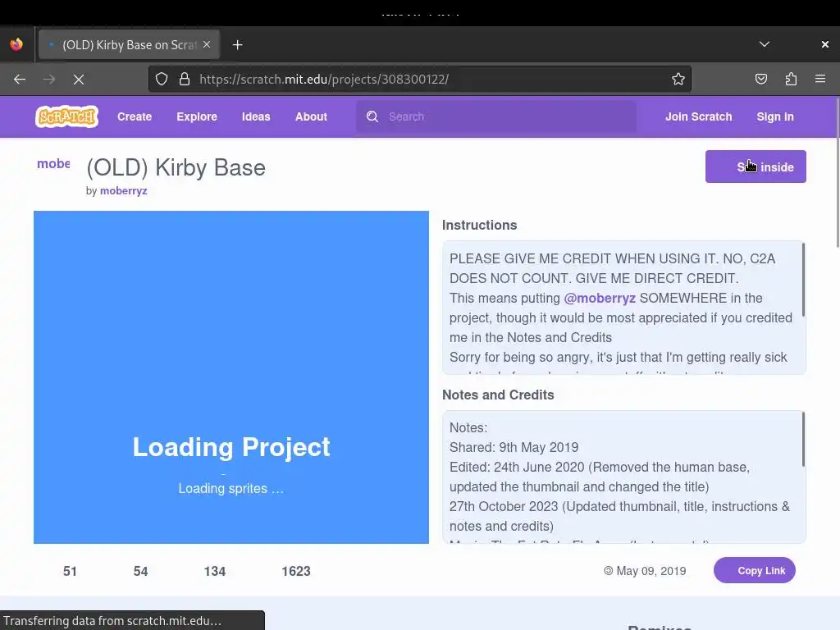
Task: Click the loves count 51
Action: pos(70,571)
